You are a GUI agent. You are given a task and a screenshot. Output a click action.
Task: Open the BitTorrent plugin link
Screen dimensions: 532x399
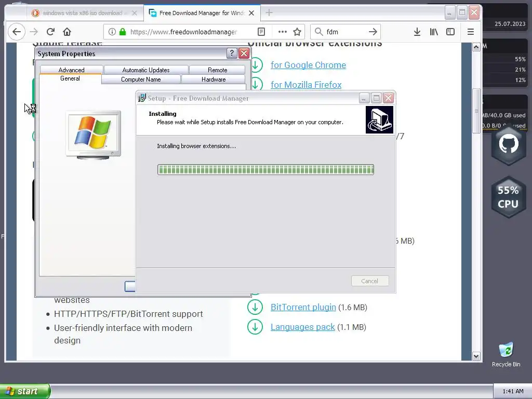point(303,307)
